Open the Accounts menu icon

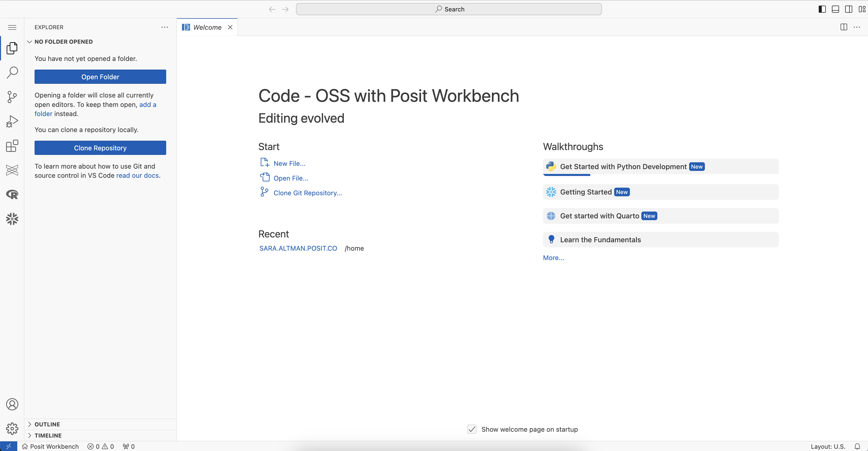[12, 404]
